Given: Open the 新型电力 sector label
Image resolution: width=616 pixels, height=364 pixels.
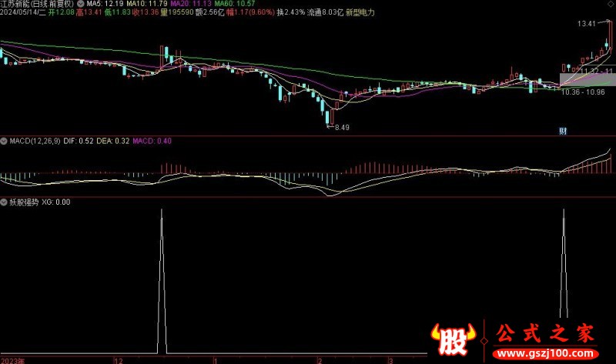Looking at the screenshot, I should (x=359, y=13).
